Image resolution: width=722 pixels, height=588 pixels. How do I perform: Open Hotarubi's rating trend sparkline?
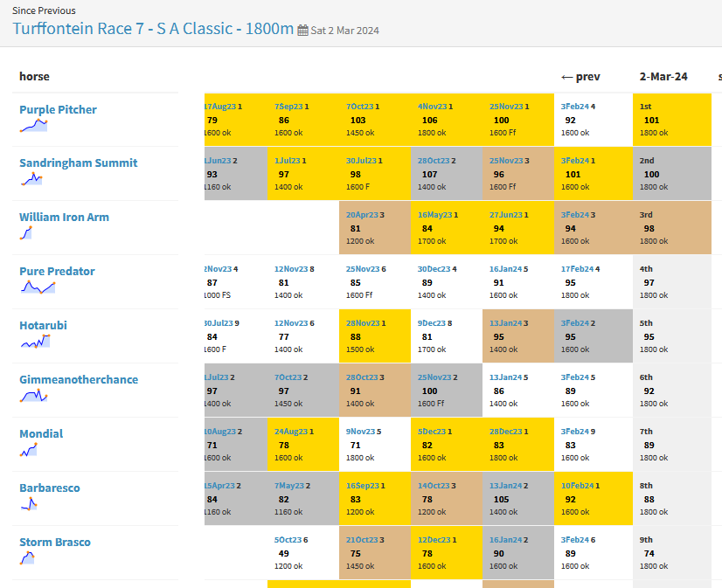point(33,342)
